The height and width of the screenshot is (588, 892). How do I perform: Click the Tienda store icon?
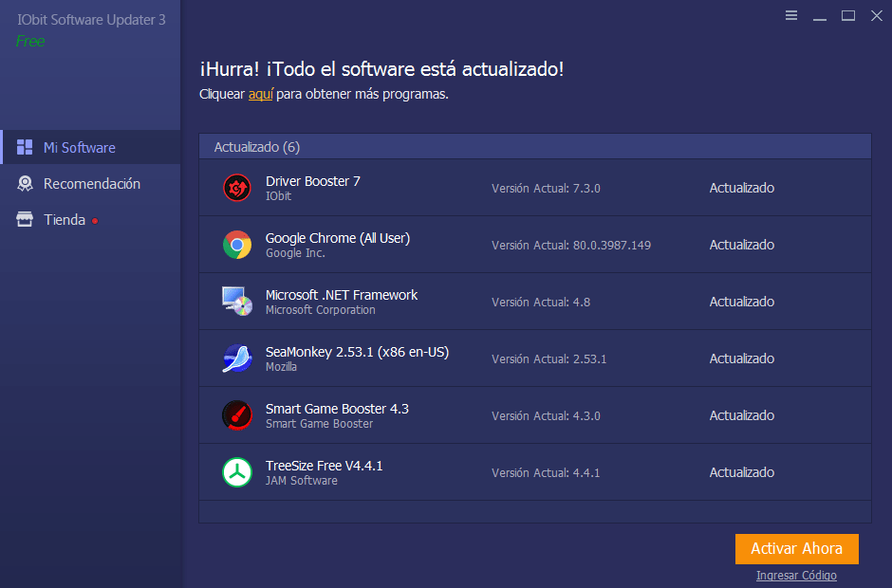26,220
